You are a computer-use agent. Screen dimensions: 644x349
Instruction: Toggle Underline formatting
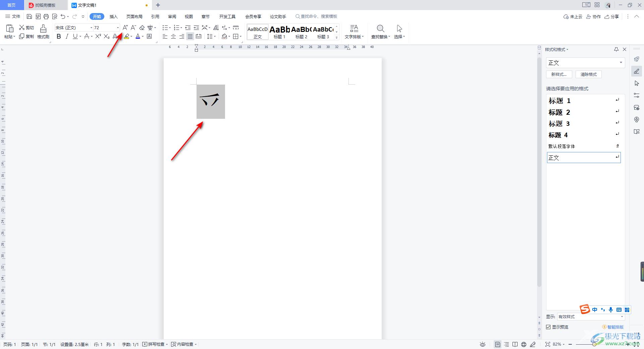point(75,36)
